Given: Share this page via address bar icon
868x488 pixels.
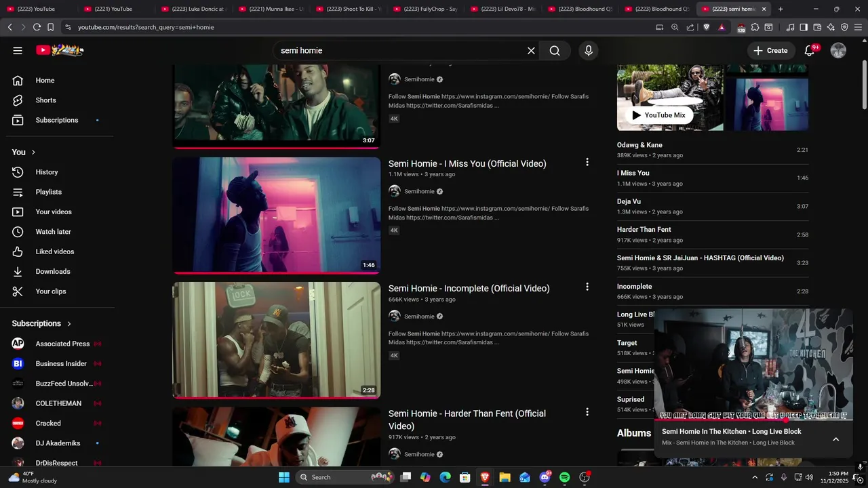Looking at the screenshot, I should tap(690, 27).
